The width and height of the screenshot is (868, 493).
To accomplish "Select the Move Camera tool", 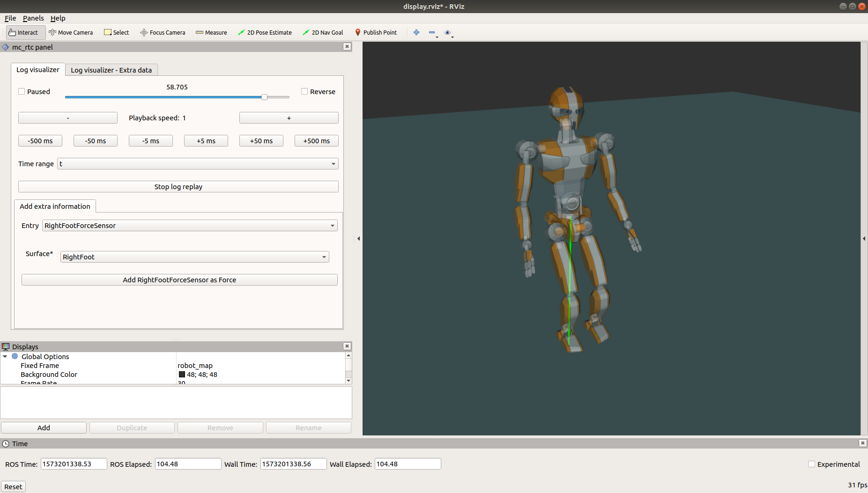I will click(x=71, y=32).
